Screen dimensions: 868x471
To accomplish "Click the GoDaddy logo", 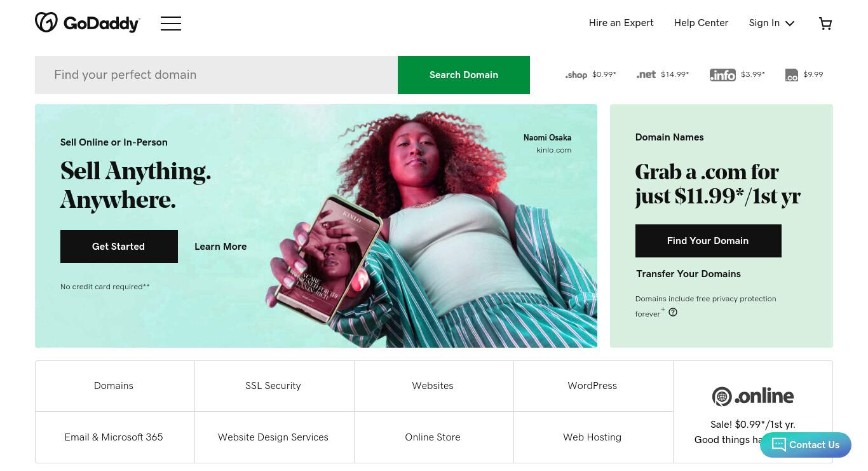I will point(88,23).
